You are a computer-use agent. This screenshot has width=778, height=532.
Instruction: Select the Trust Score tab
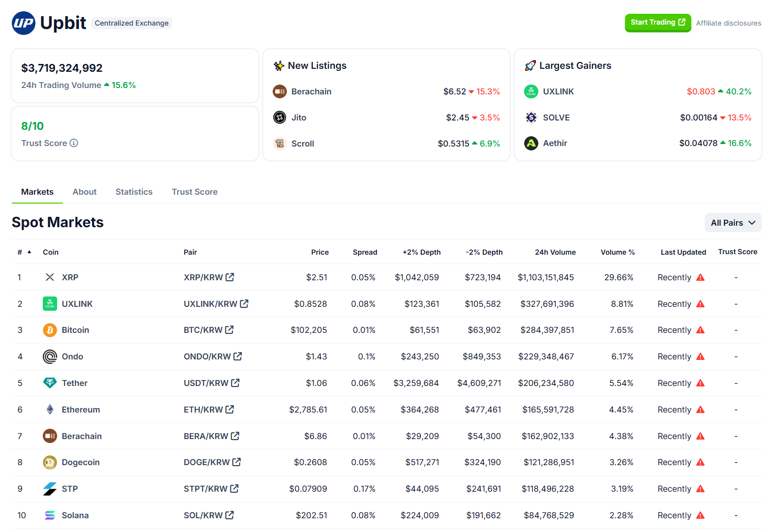click(x=194, y=192)
